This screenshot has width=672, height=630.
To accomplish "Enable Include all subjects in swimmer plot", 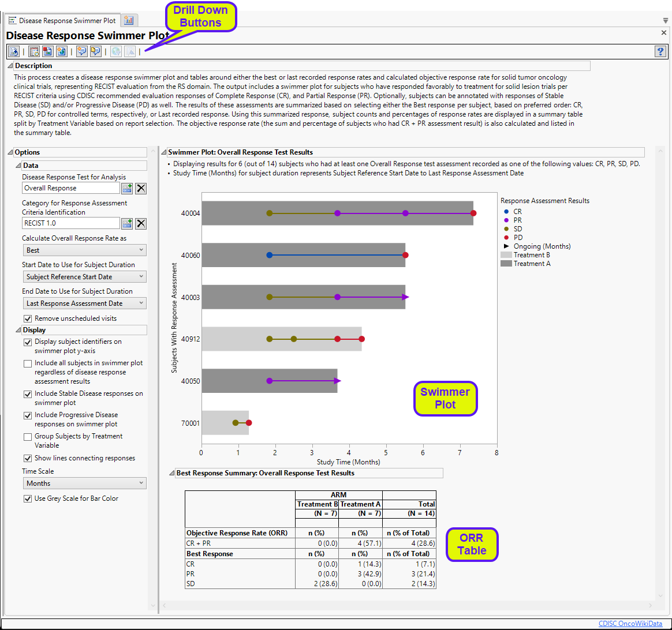I will [x=28, y=363].
